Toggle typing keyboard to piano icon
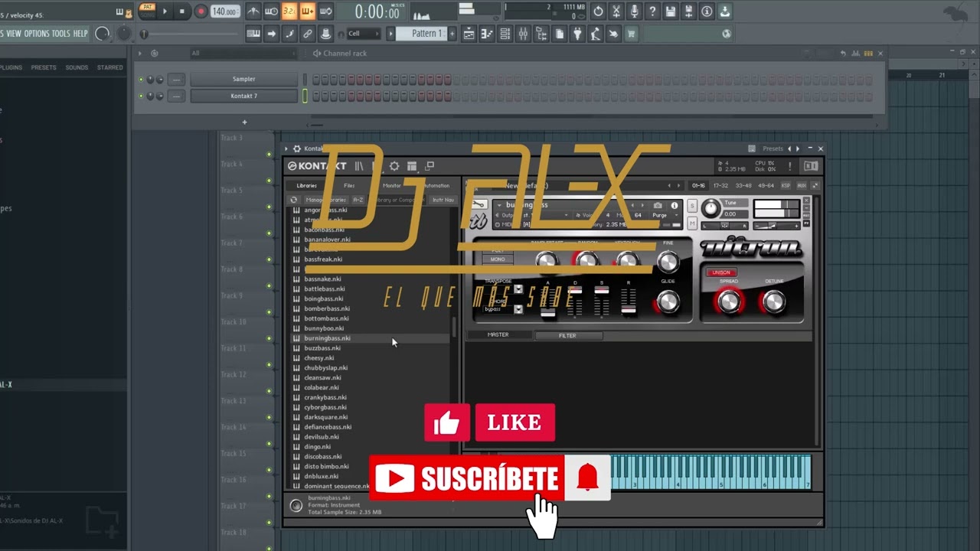This screenshot has height=551, width=980. point(253,34)
